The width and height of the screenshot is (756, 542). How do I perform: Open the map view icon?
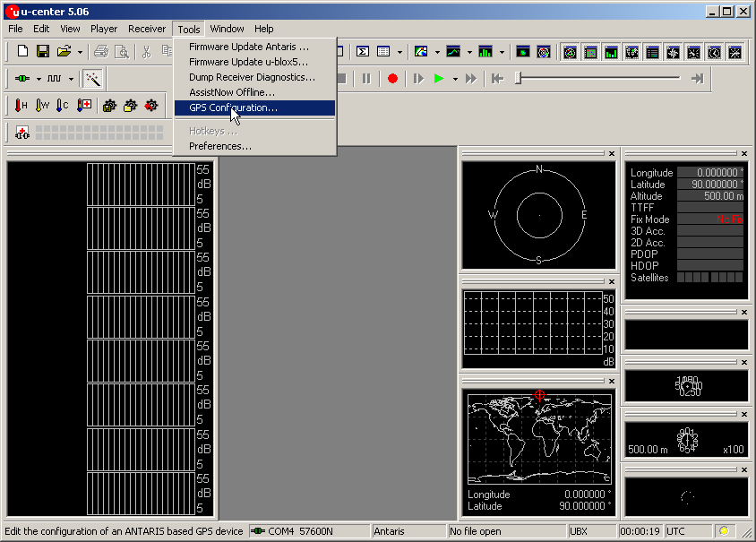click(421, 51)
